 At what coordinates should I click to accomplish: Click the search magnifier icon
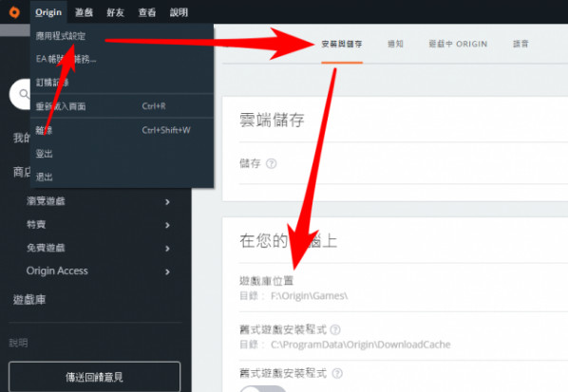click(x=24, y=94)
